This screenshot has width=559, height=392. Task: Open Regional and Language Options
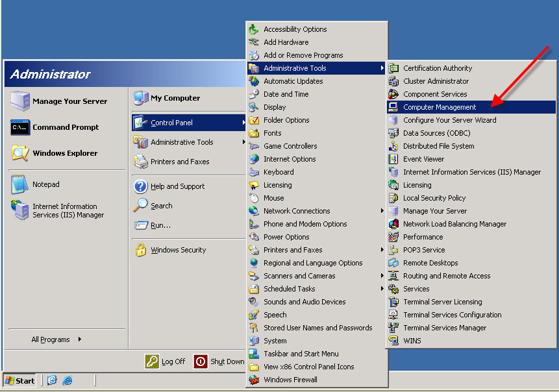click(317, 263)
